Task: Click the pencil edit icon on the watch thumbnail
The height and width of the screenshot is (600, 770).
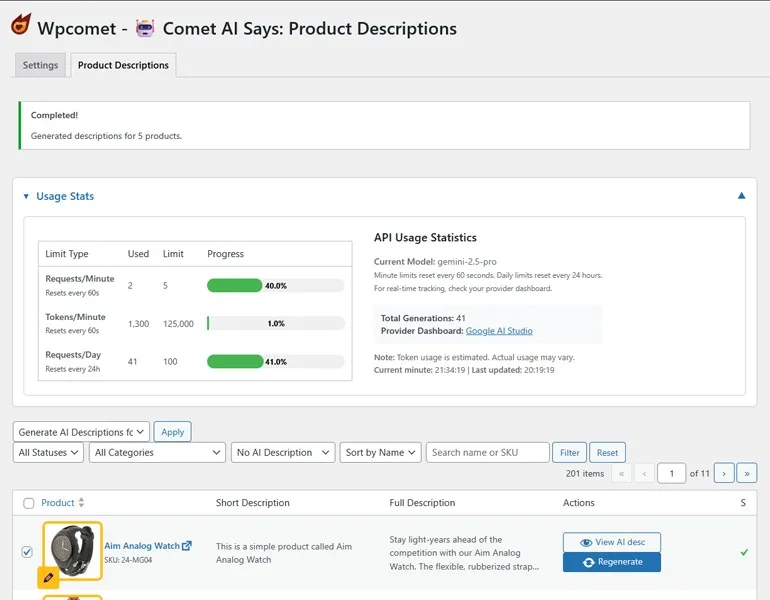Action: click(x=48, y=578)
